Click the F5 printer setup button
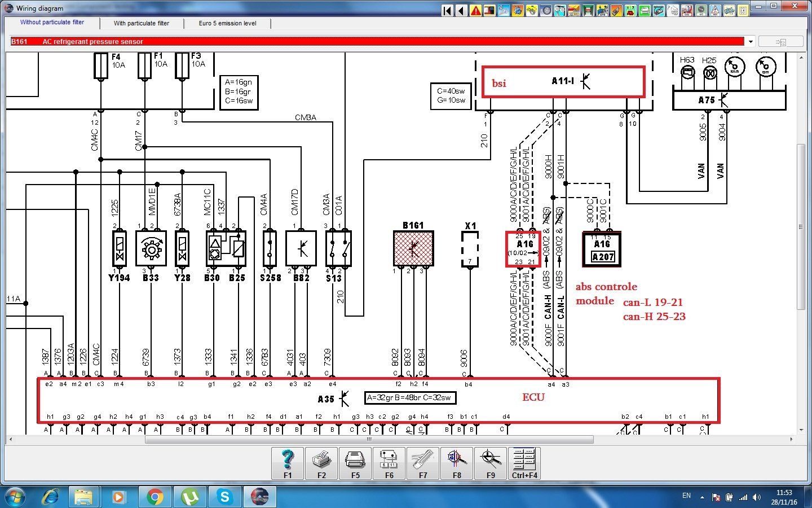The height and width of the screenshot is (508, 812). [x=355, y=463]
